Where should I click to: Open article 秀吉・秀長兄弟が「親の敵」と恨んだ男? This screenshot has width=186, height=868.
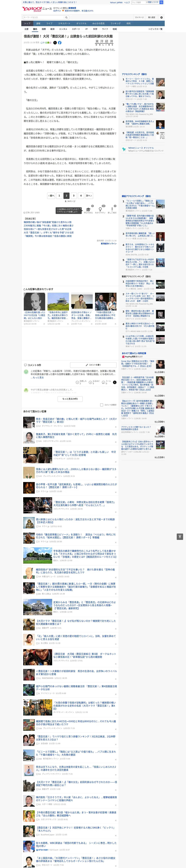tap(76, 420)
